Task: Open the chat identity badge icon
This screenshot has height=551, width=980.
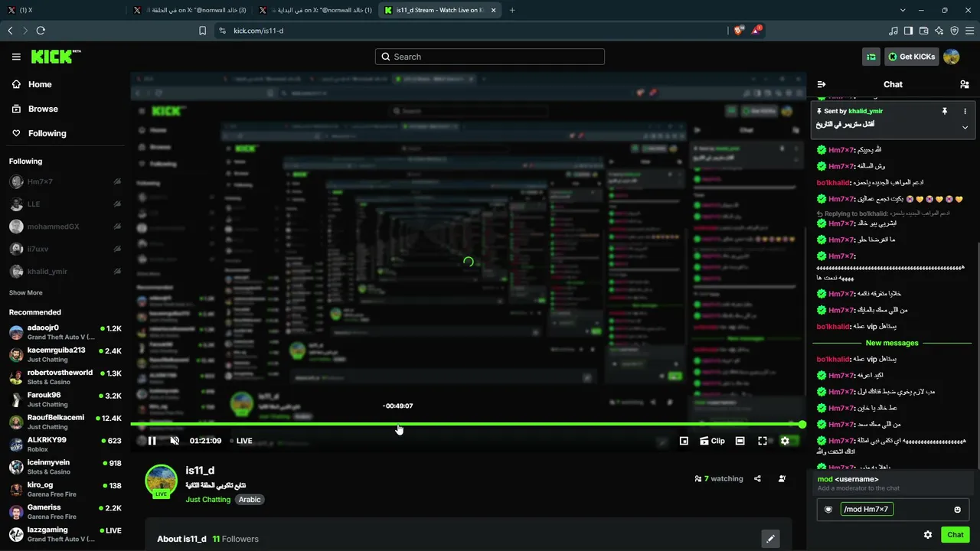Action: pos(828,510)
